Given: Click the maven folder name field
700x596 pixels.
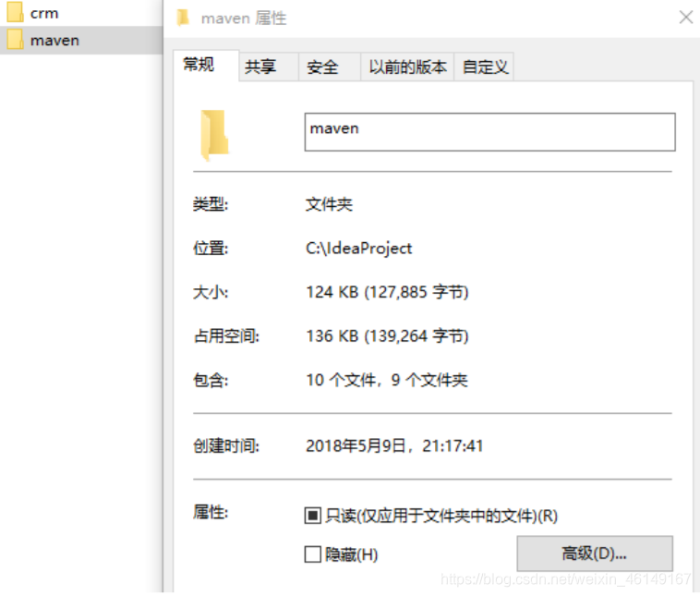Looking at the screenshot, I should coord(489,132).
